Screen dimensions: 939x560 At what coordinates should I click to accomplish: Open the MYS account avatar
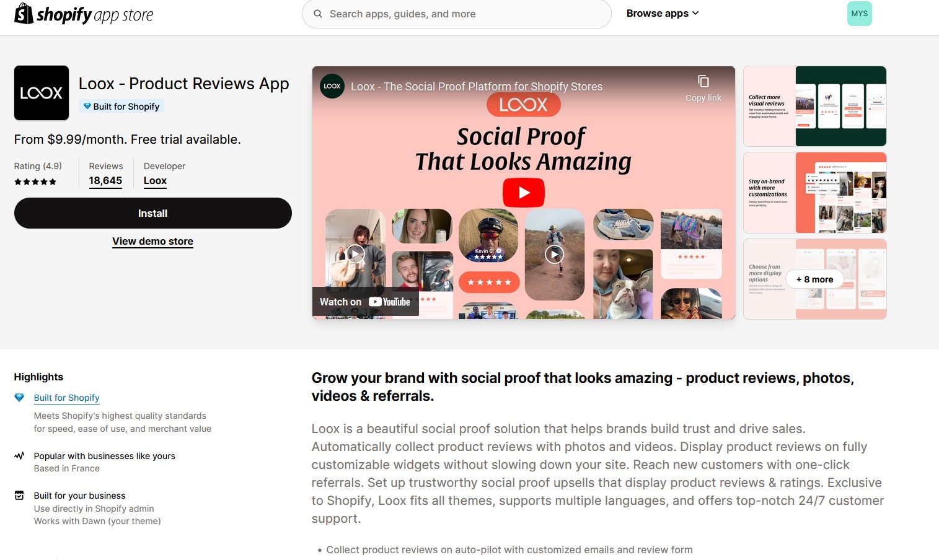[x=859, y=14]
